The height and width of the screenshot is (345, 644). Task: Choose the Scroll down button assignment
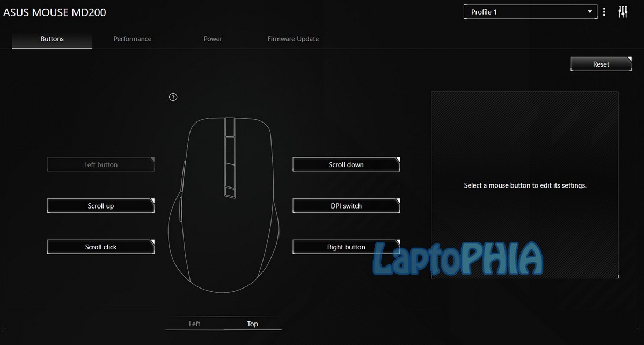346,165
